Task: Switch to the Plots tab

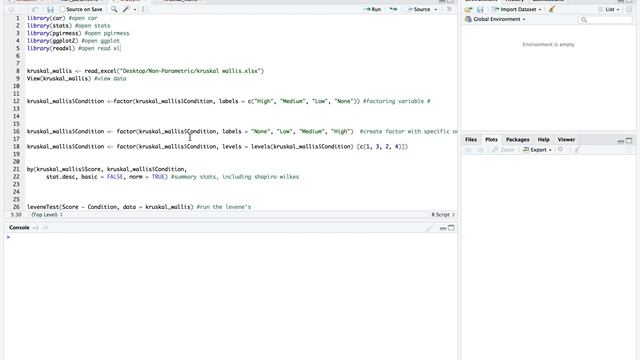Action: [x=491, y=140]
